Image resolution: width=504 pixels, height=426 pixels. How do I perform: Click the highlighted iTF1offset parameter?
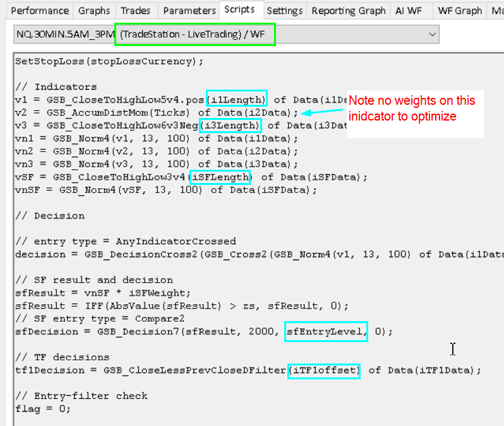(x=324, y=370)
